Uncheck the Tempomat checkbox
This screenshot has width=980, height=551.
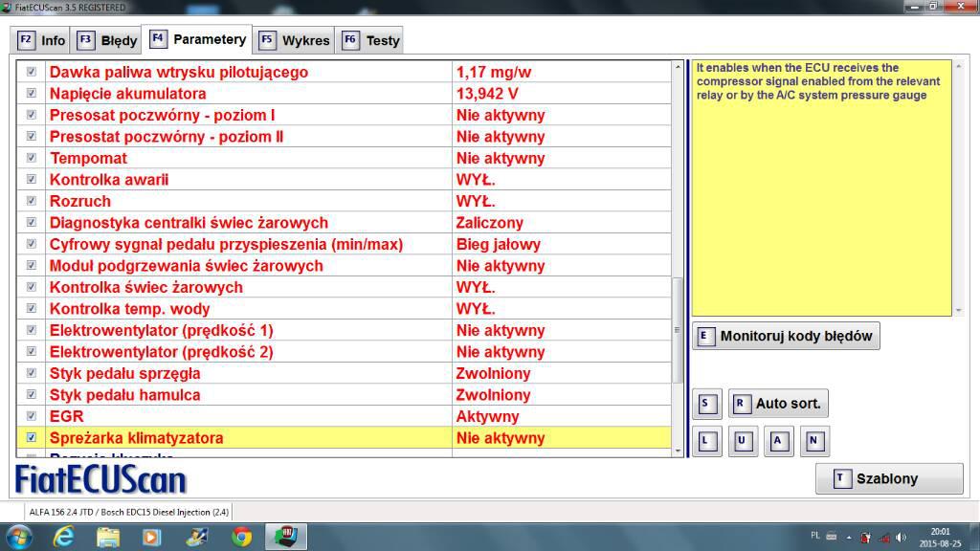coord(32,158)
